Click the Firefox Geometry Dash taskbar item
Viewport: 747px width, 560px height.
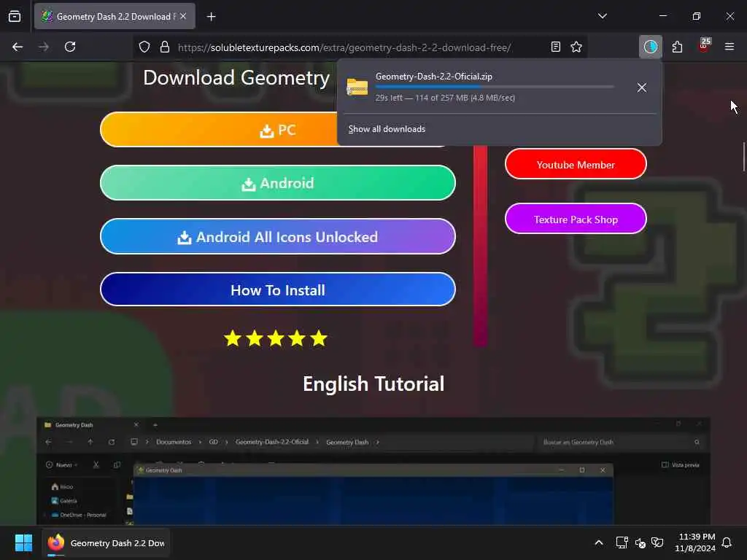(106, 542)
